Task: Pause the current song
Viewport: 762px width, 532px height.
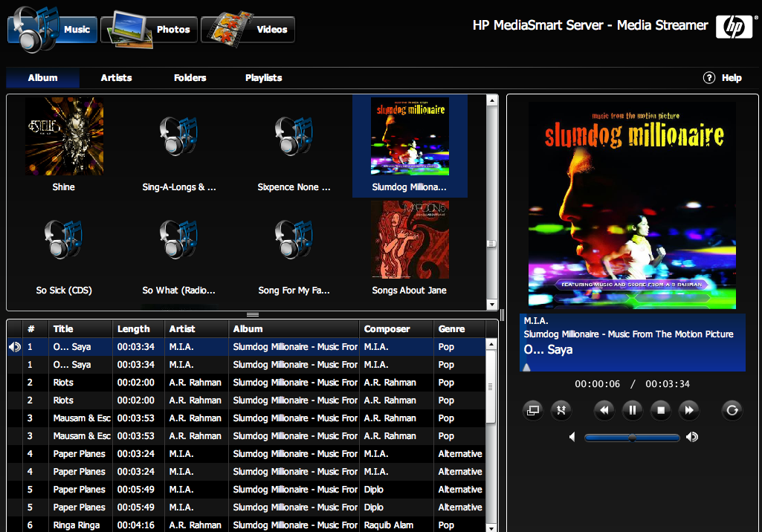Action: pos(632,411)
